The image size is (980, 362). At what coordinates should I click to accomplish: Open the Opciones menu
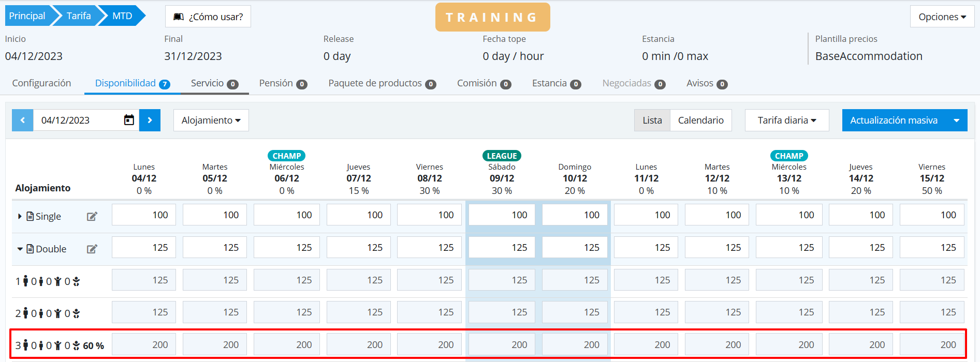pyautogui.click(x=942, y=17)
